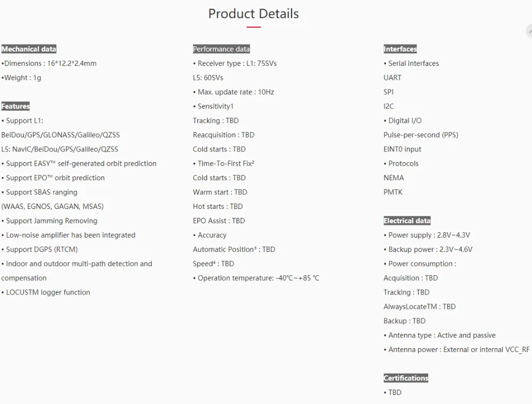Click the LOCUSTM logger function text
This screenshot has height=404, width=532.
point(46,292)
